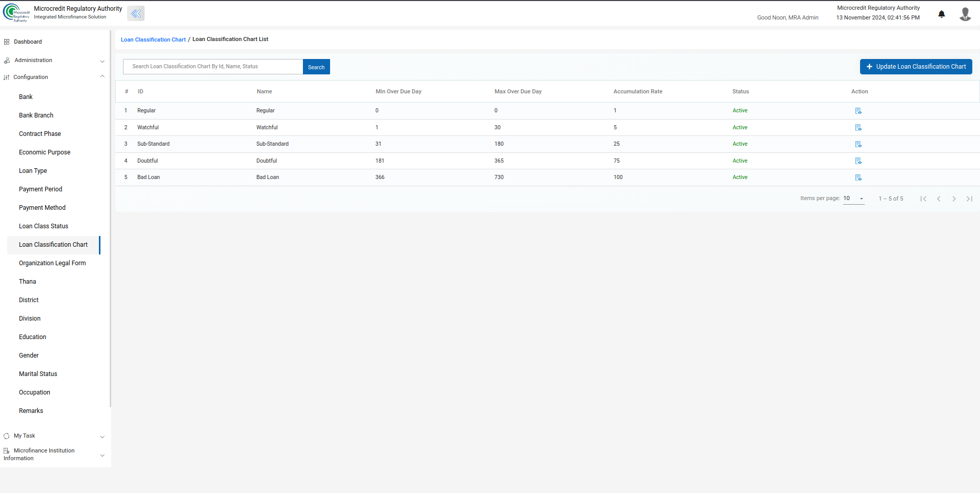
Task: Open Remarks menu item
Action: (31, 411)
